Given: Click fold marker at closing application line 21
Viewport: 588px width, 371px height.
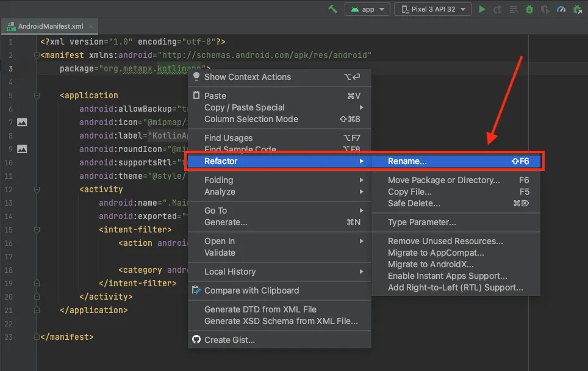Looking at the screenshot, I should 37,310.
